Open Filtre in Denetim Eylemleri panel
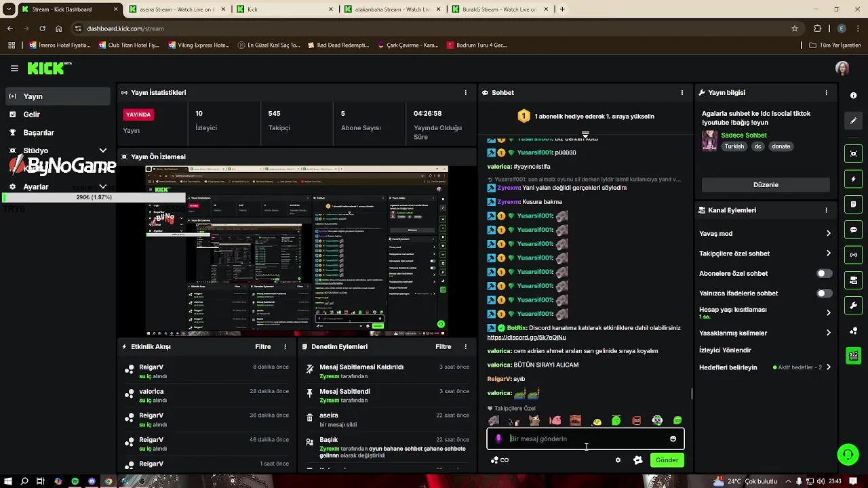 [443, 346]
